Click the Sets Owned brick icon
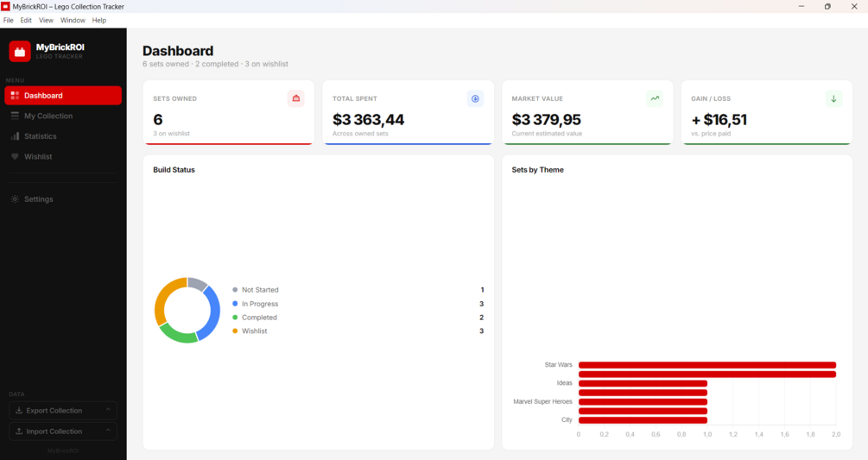Viewport: 868px width, 460px height. pyautogui.click(x=296, y=98)
